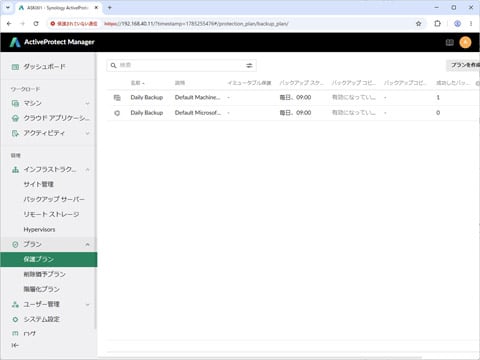
Task: Click the cloud application icon in the sidebar
Action: pyautogui.click(x=15, y=118)
